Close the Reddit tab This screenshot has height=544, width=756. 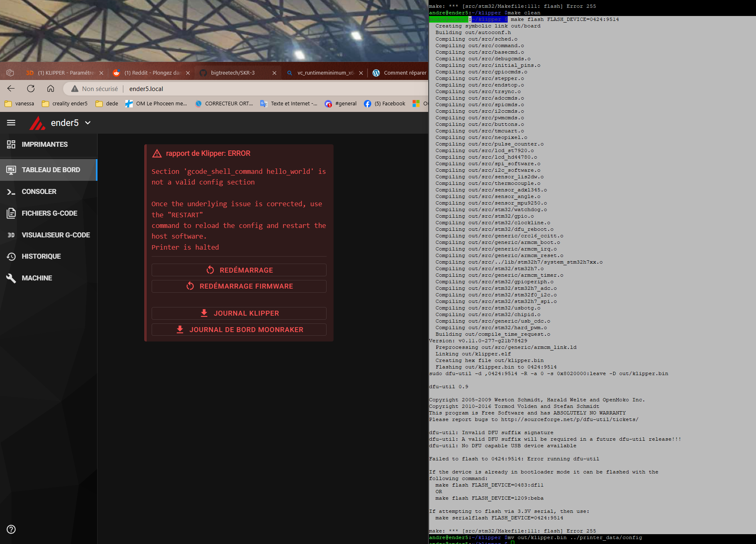pyautogui.click(x=188, y=73)
